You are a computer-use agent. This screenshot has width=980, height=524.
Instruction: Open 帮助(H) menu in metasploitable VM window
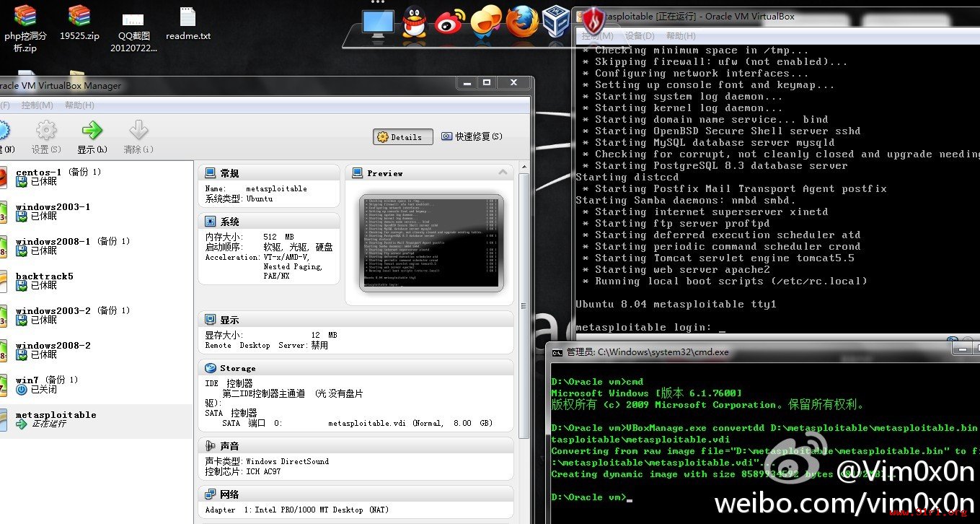pos(681,35)
